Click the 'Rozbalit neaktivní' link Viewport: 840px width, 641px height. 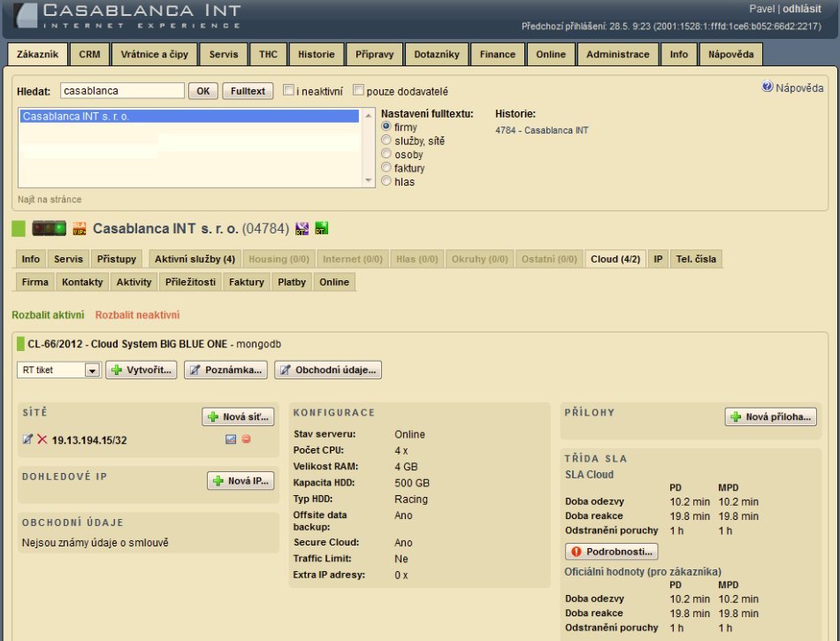tap(137, 315)
